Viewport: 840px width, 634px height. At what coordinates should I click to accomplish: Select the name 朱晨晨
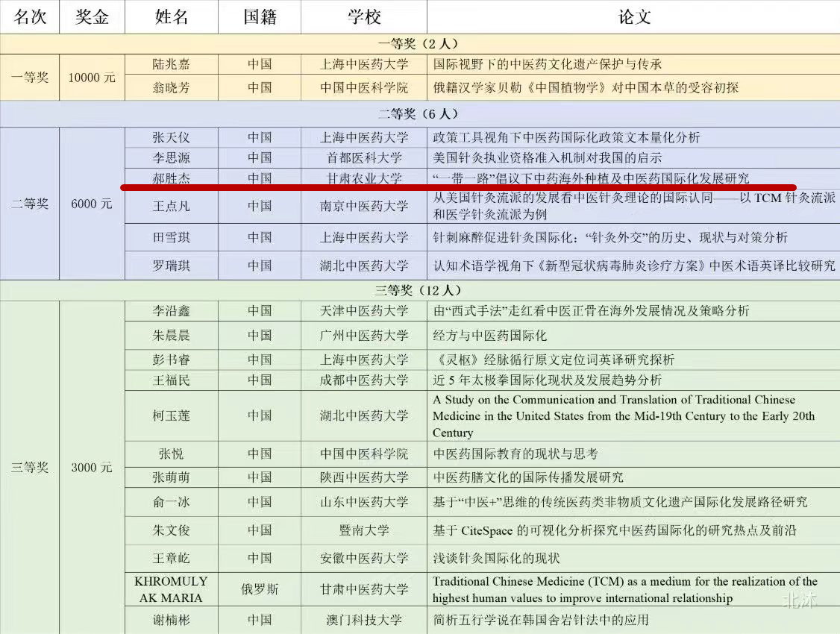pos(172,336)
